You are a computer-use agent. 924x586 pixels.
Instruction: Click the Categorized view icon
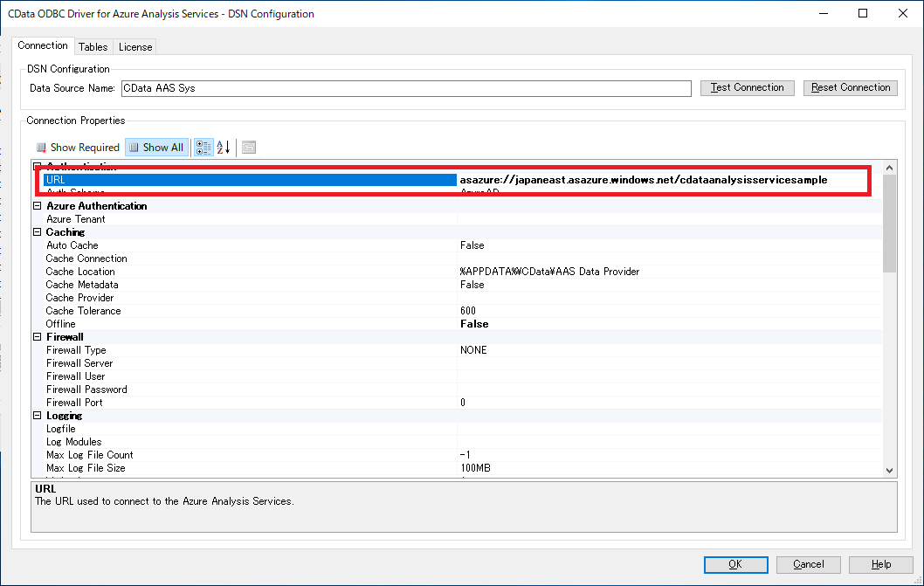[203, 148]
